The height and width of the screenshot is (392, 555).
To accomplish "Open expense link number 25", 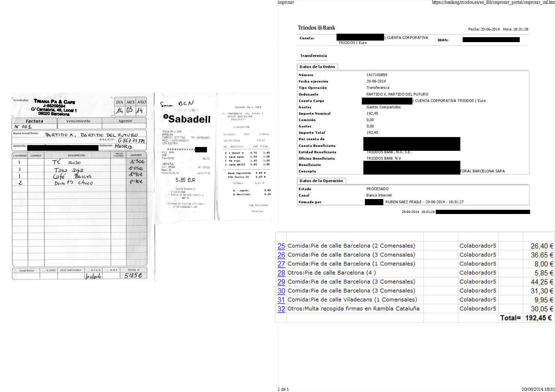I will (x=281, y=246).
